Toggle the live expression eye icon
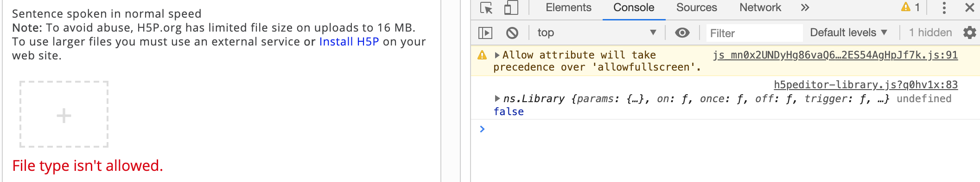The image size is (980, 182). click(x=682, y=32)
